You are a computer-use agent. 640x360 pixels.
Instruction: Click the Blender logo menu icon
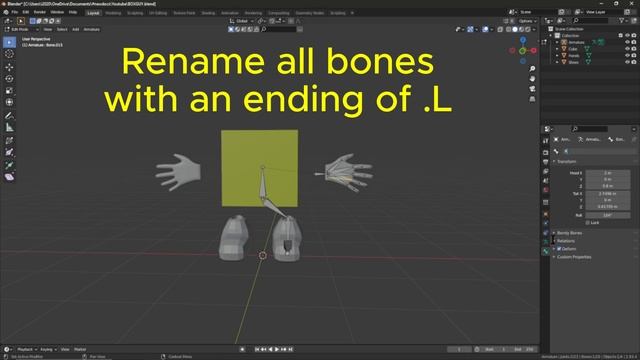click(x=6, y=12)
